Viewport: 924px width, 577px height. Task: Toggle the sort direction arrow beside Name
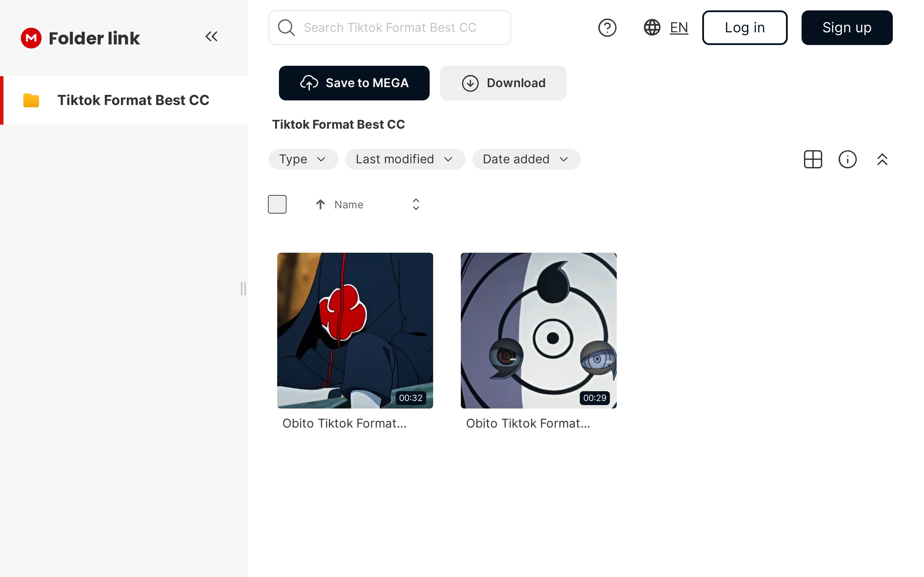(x=320, y=205)
